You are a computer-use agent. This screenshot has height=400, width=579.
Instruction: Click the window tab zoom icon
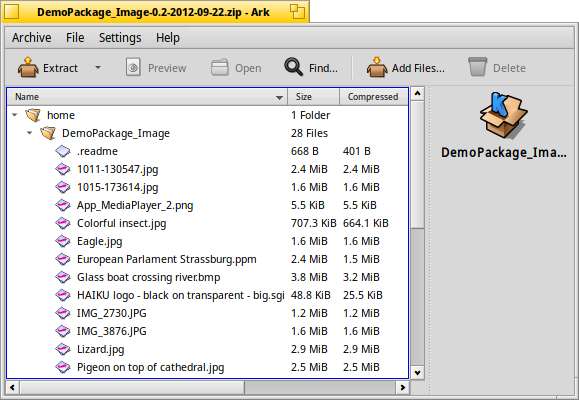tap(297, 11)
